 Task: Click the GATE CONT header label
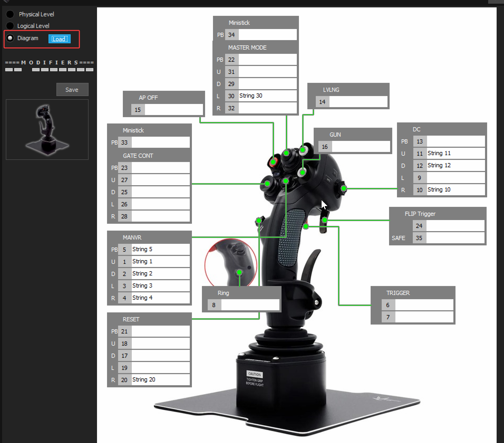tap(138, 156)
